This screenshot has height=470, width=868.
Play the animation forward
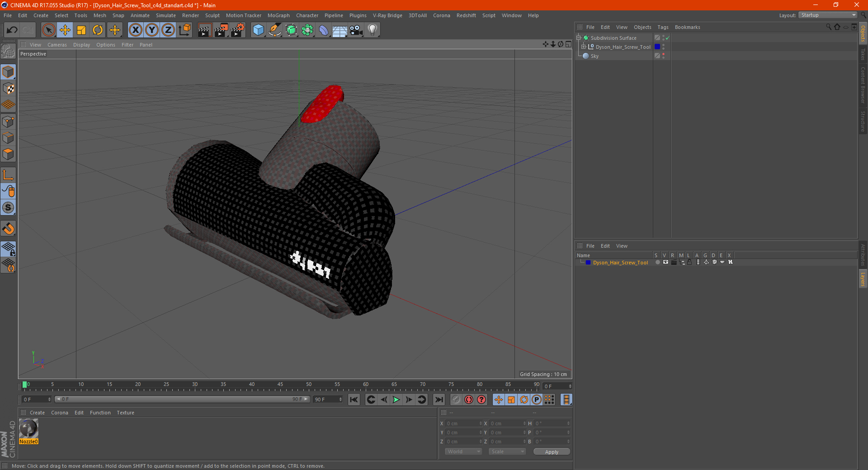(396, 399)
